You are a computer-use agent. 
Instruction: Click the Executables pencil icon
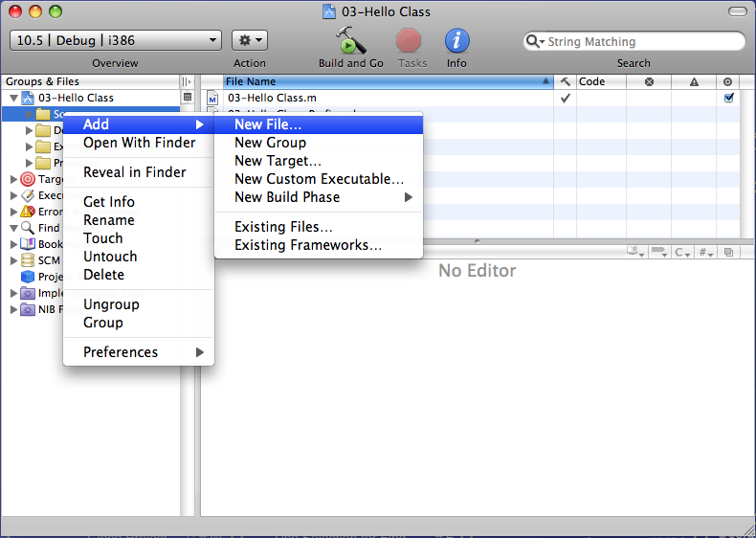coord(28,195)
